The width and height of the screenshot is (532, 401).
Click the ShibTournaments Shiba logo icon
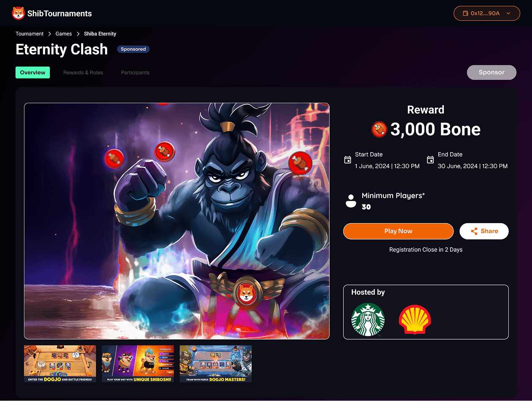(18, 14)
